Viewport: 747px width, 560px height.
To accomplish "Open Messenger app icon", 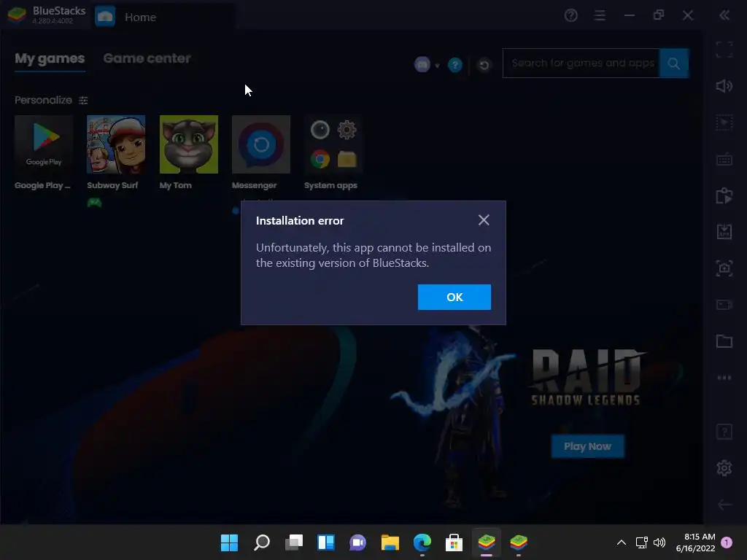I will pos(261,144).
